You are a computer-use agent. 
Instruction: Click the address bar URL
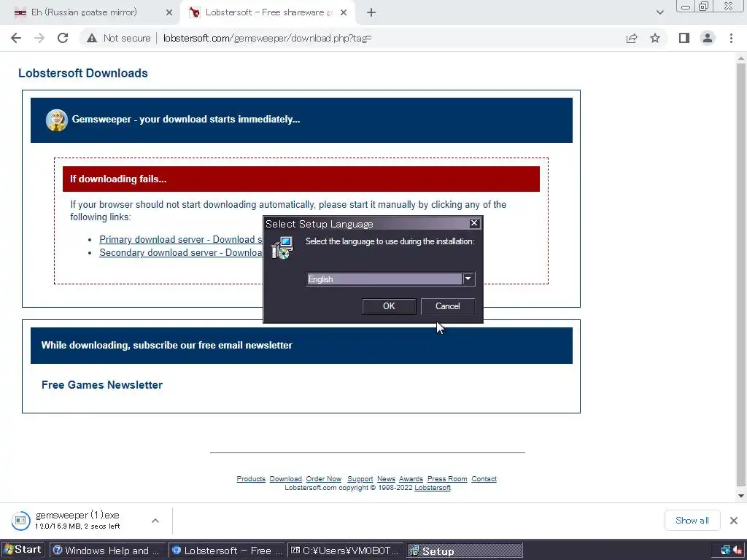[x=267, y=38]
